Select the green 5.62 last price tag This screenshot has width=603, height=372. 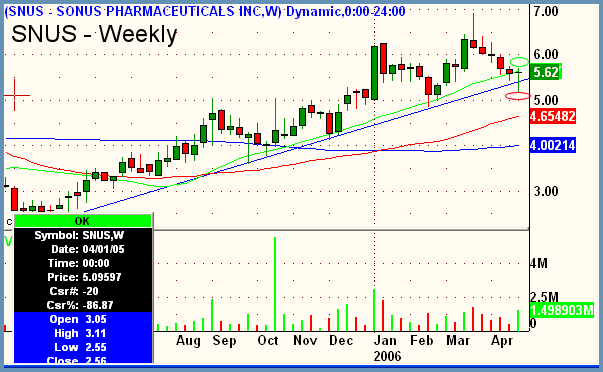[546, 72]
